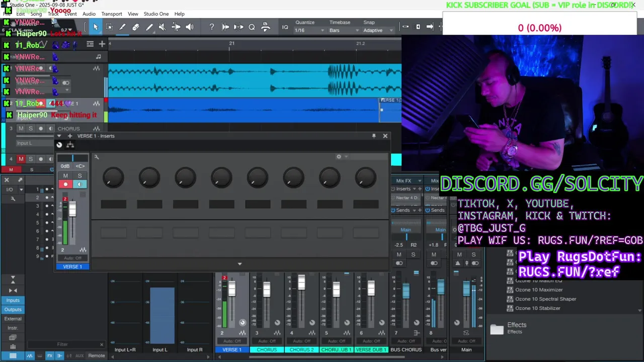Image resolution: width=644 pixels, height=362 pixels.
Task: Expand the bottom arrow of the macro panel
Action: pyautogui.click(x=239, y=263)
